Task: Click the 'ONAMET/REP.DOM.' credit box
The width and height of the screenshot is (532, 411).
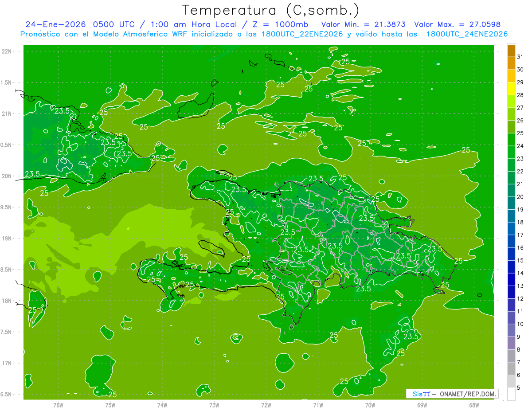Action: 452,394
